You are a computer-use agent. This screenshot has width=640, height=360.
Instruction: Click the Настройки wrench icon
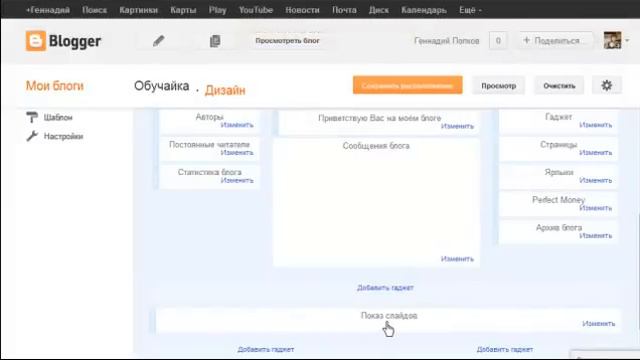click(x=32, y=136)
